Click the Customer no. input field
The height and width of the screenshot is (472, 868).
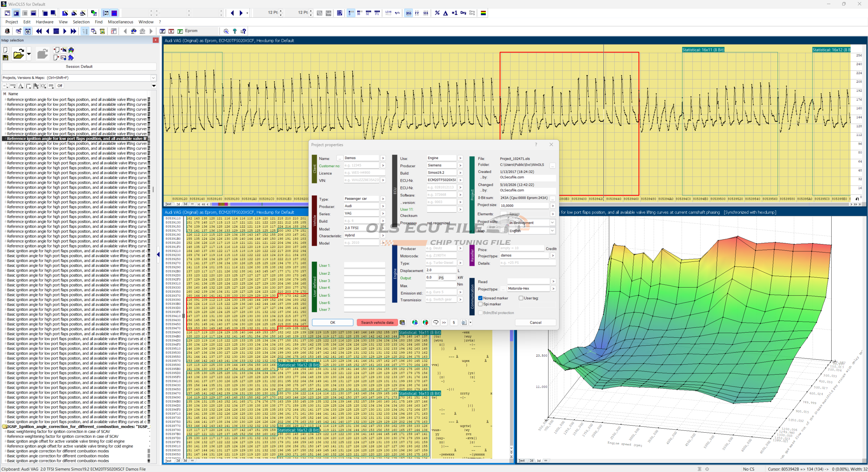tap(361, 165)
